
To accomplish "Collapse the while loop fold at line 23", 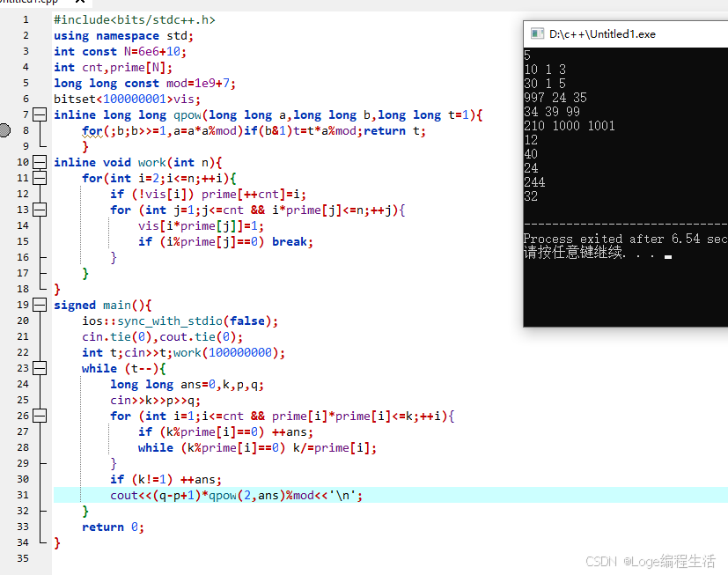I will tap(40, 368).
